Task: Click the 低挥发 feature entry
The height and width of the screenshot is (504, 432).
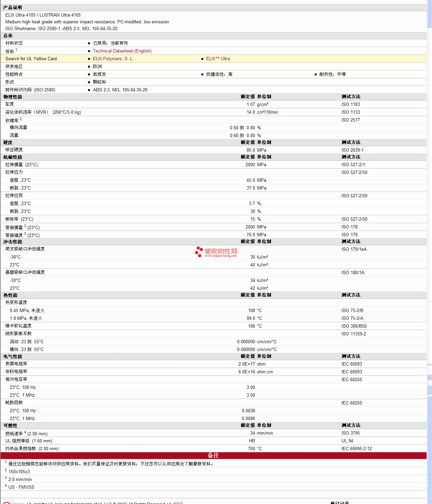Action: (99, 74)
